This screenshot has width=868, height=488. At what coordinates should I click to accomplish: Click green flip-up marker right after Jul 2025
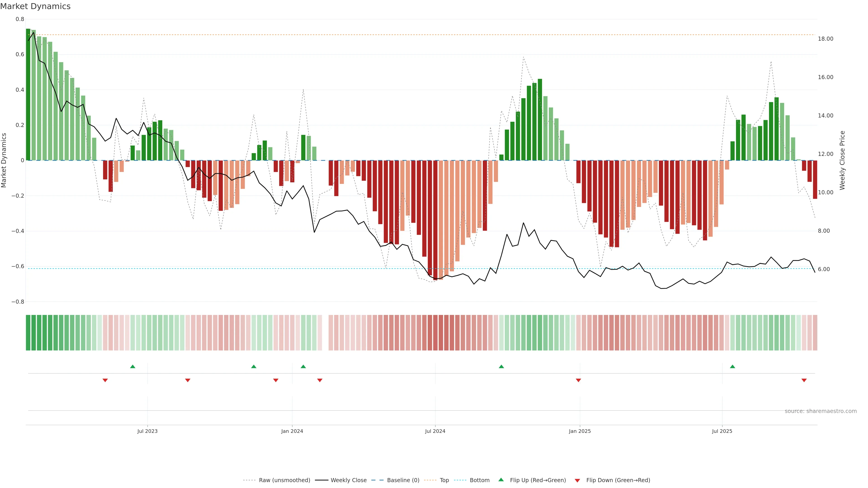(x=732, y=366)
